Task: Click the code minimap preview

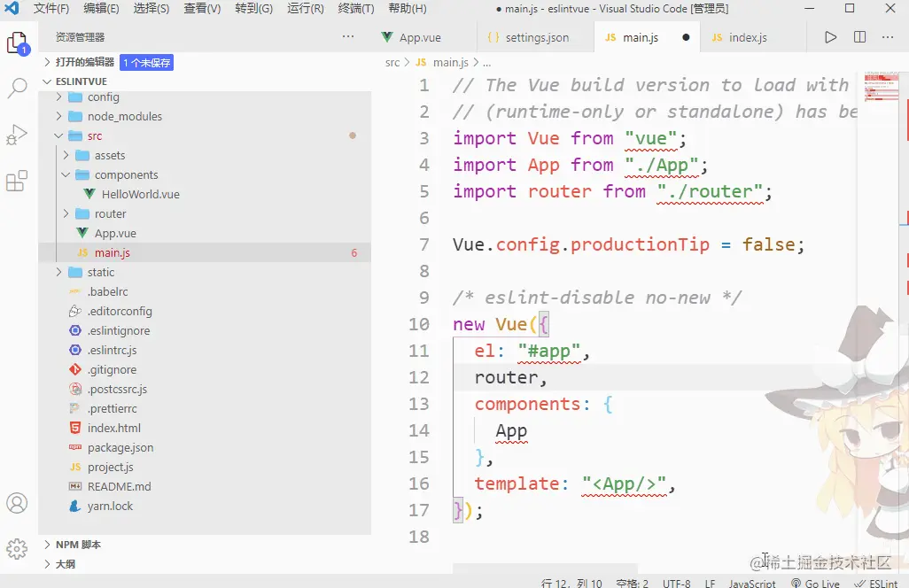Action: pos(882,87)
